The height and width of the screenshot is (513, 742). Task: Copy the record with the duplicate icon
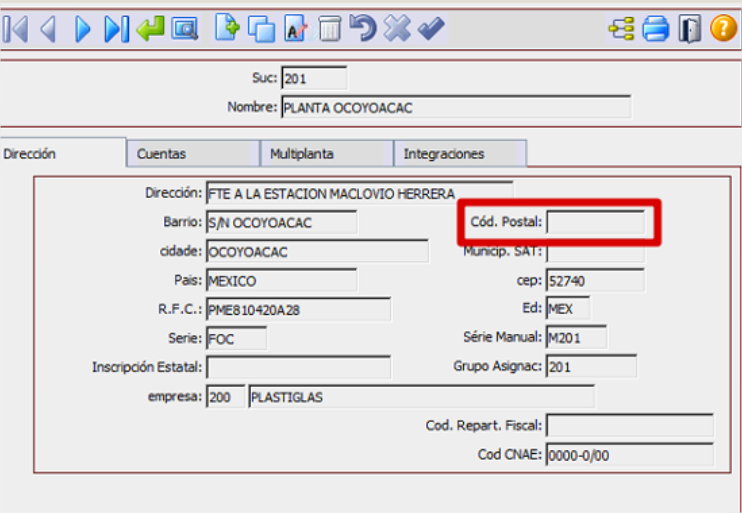point(262,29)
